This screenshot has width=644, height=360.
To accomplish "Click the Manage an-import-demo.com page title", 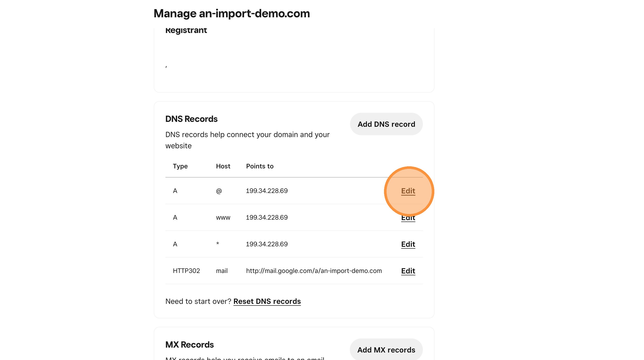I will click(231, 14).
